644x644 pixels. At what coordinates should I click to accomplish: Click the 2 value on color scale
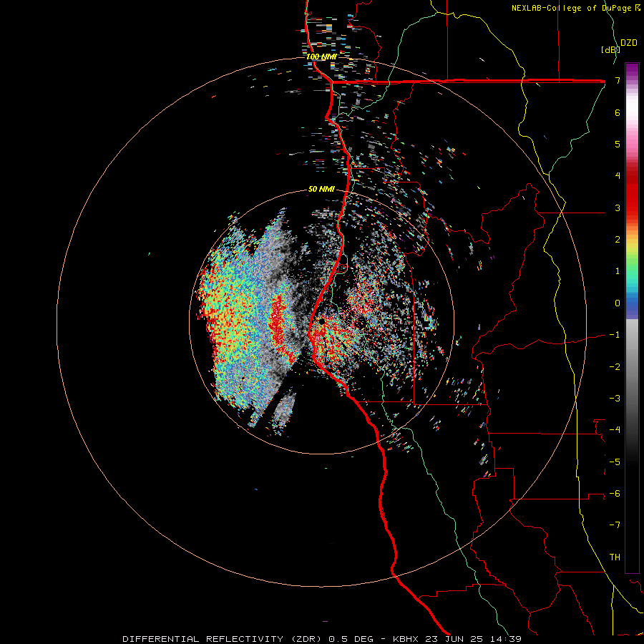click(618, 240)
